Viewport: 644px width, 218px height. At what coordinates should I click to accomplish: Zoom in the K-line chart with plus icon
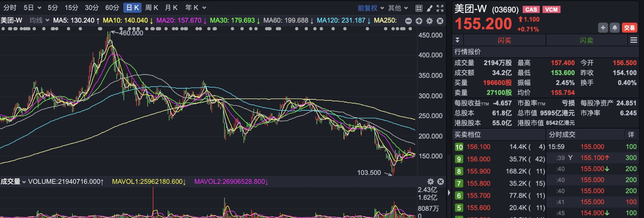tap(419, 21)
